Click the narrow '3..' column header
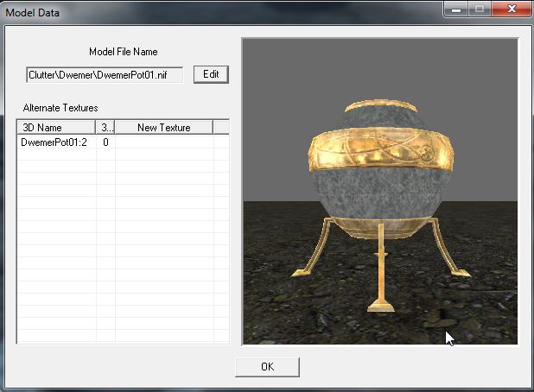The width and height of the screenshot is (534, 392). point(105,127)
